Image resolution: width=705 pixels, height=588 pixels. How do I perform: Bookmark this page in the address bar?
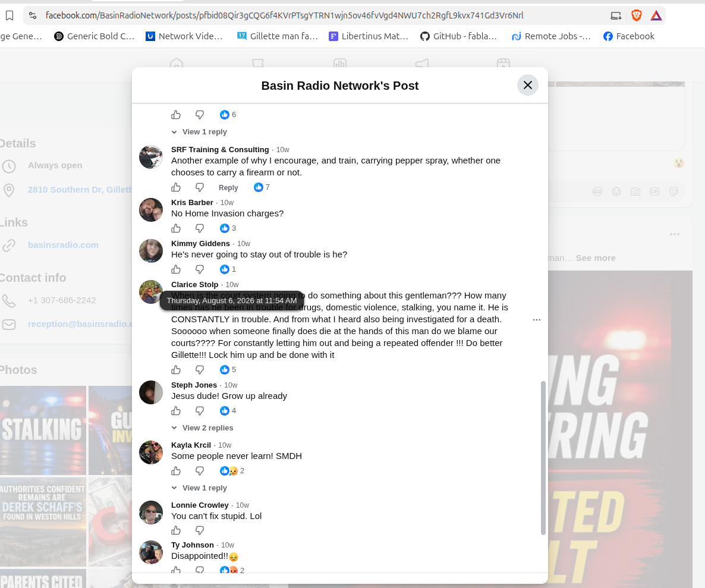pos(10,15)
